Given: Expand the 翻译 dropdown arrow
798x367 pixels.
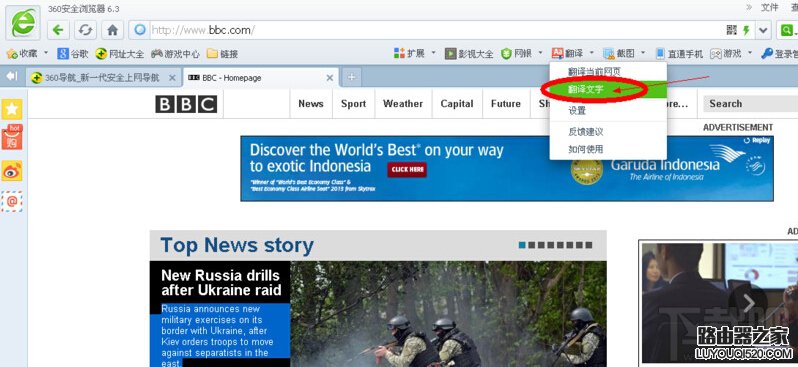Looking at the screenshot, I should [x=591, y=53].
